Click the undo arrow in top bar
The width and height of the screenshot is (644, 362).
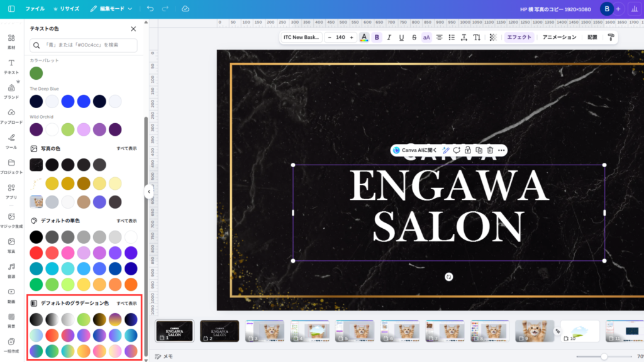[x=150, y=9]
